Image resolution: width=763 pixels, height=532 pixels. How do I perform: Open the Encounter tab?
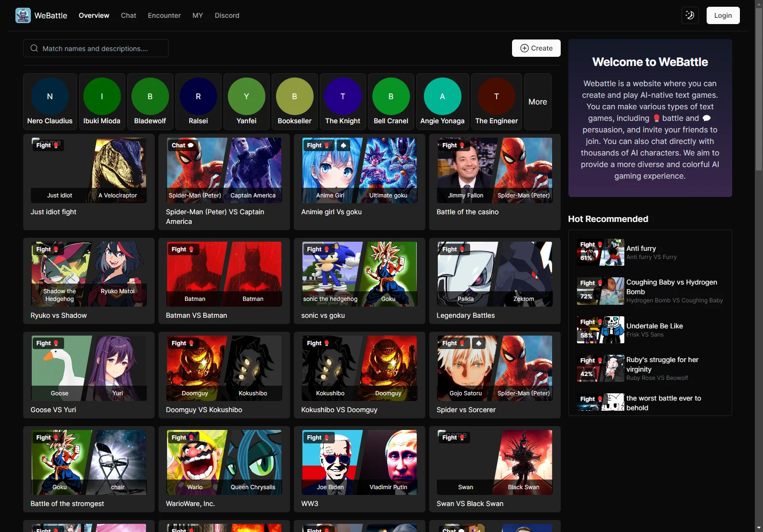[x=164, y=15]
